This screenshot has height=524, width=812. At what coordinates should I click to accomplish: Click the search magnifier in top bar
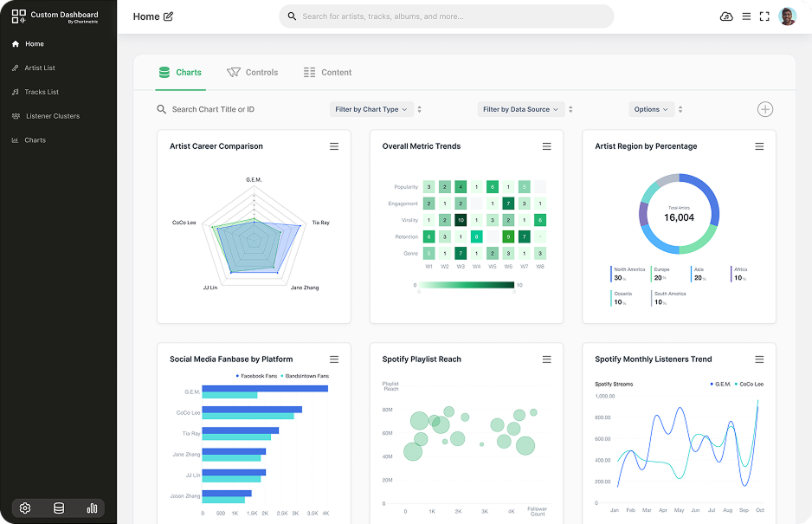tap(292, 16)
